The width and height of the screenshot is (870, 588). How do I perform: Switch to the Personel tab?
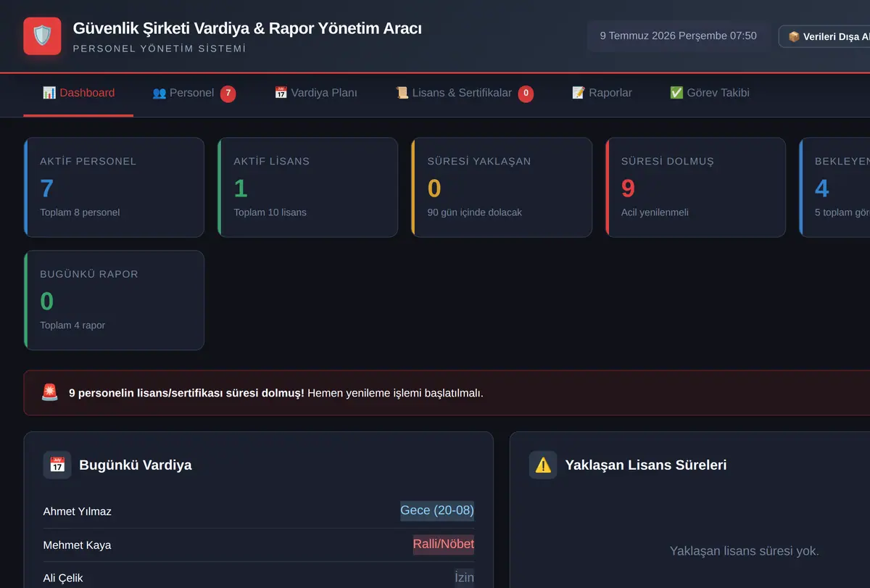(x=194, y=94)
